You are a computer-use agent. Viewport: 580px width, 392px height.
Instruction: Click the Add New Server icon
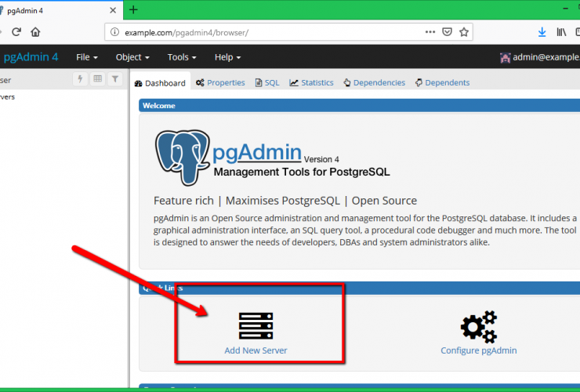tap(256, 325)
